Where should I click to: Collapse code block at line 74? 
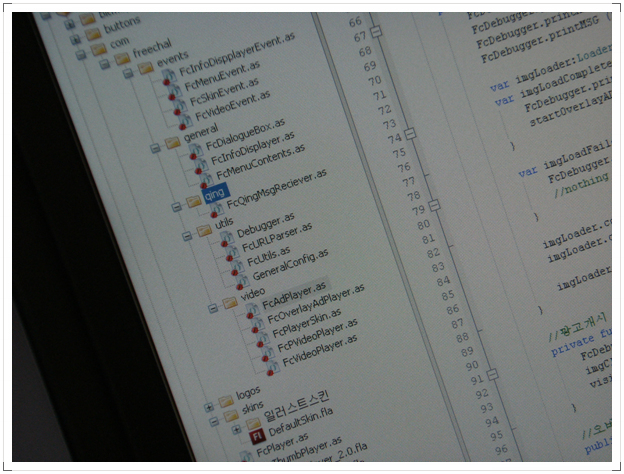click(x=410, y=134)
